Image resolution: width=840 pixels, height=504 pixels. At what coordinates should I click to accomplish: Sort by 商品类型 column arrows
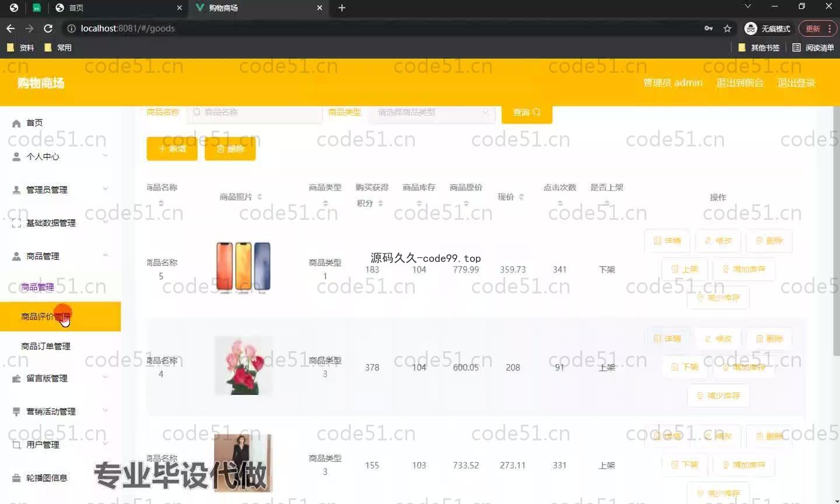[x=325, y=203]
